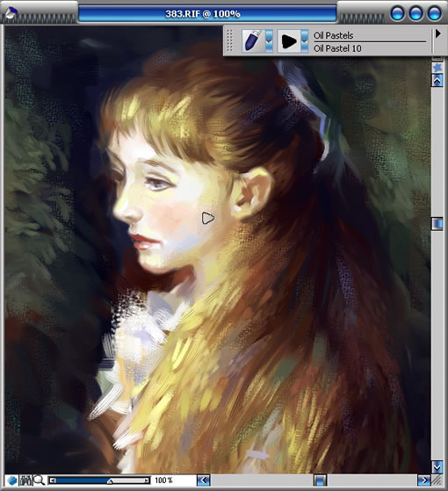This screenshot has width=448, height=491.
Task: Click the zoom slider decrease arrow
Action: 53,480
